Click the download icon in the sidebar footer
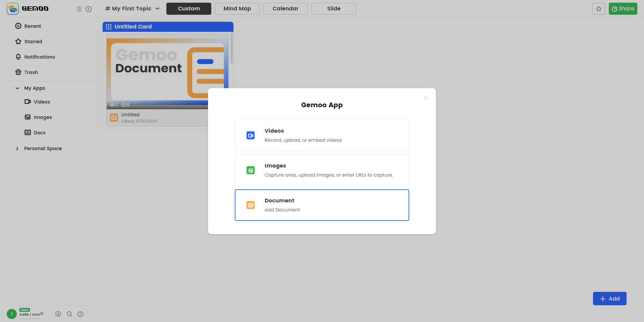The image size is (644, 322). [x=58, y=314]
